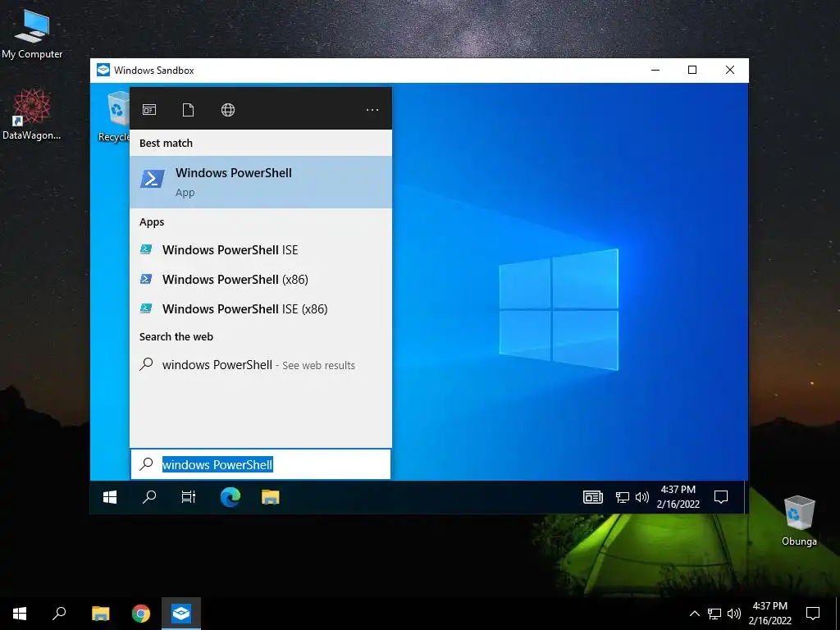Select DataWagon desktop shortcut
This screenshot has width=840, height=630.
32,114
